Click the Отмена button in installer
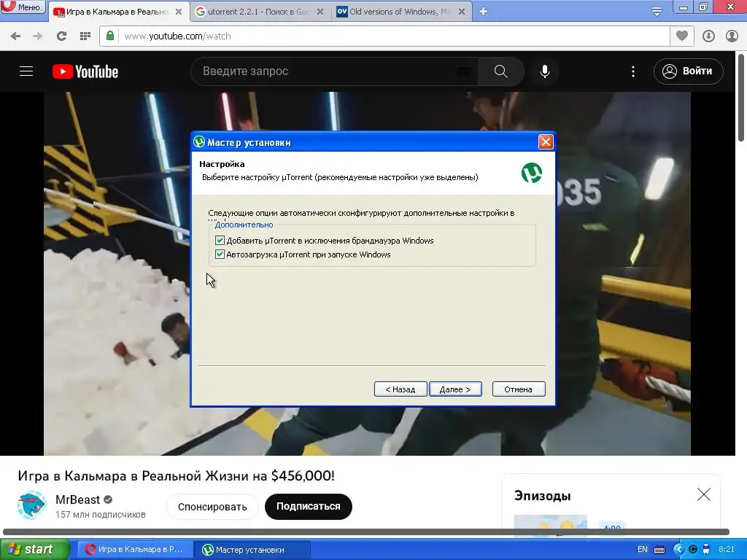747x560 pixels. click(519, 389)
